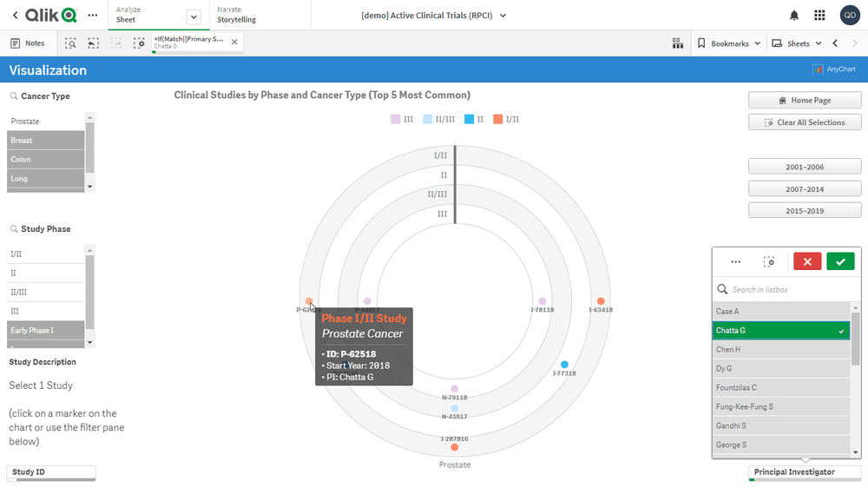Open the notifications bell
Screen dimensions: 868x488
[x=793, y=16]
